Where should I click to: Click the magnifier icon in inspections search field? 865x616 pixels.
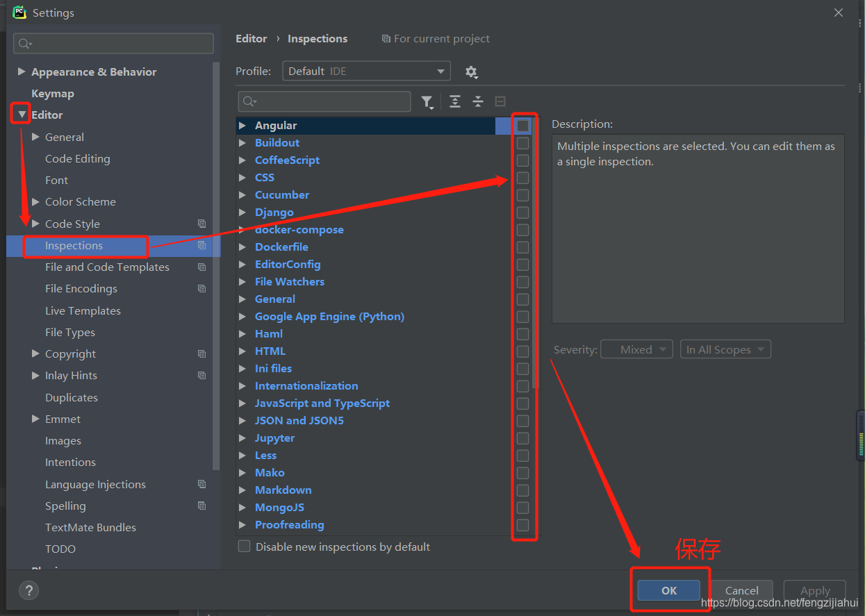point(250,102)
